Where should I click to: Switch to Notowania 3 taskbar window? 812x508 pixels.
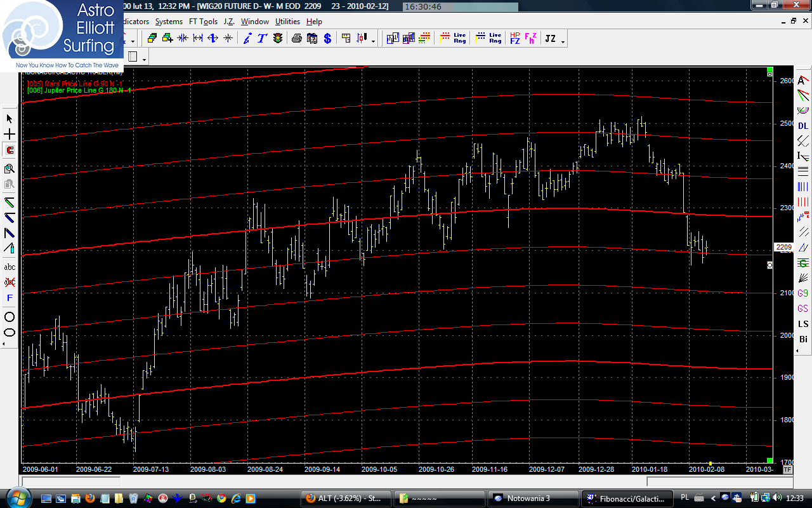coord(532,498)
